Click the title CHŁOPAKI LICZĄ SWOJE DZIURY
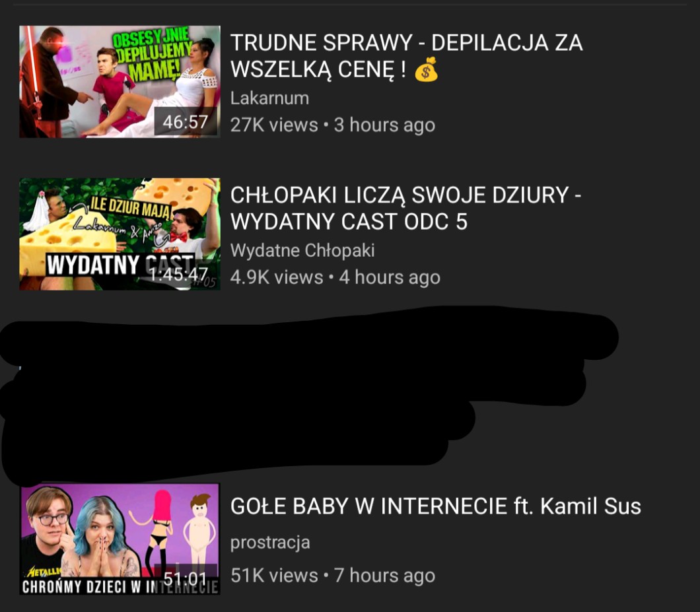The image size is (700, 612). click(406, 209)
